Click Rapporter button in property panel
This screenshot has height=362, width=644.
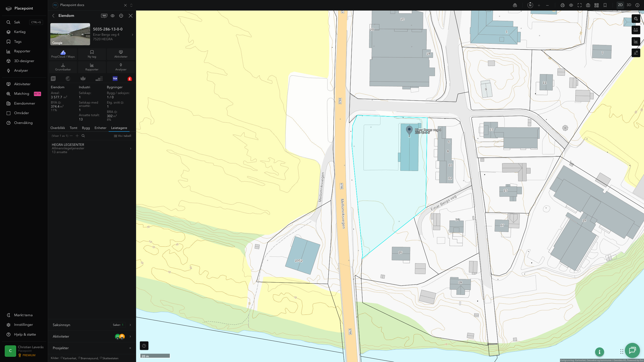(92, 67)
